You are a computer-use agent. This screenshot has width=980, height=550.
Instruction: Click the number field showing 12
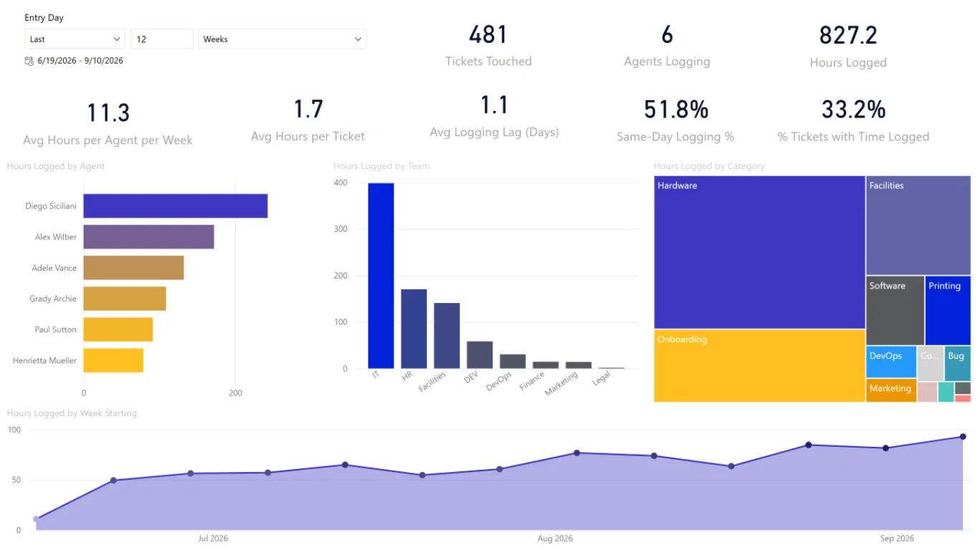162,39
